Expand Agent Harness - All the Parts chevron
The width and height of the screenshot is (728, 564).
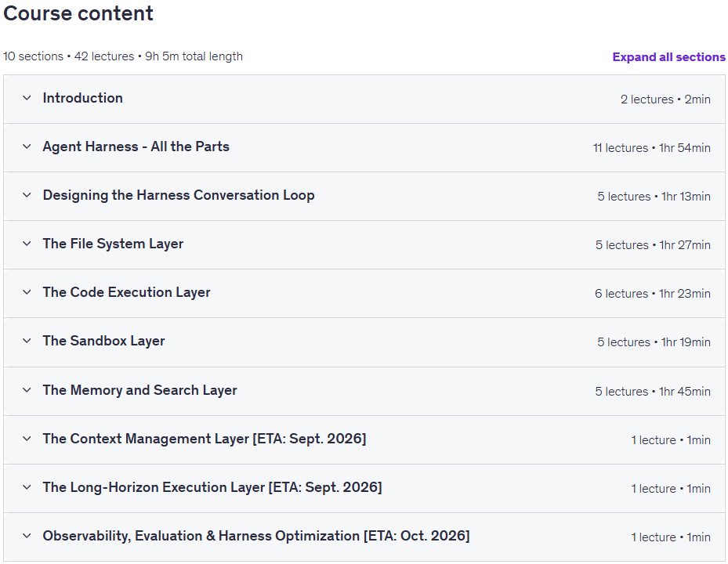[27, 146]
